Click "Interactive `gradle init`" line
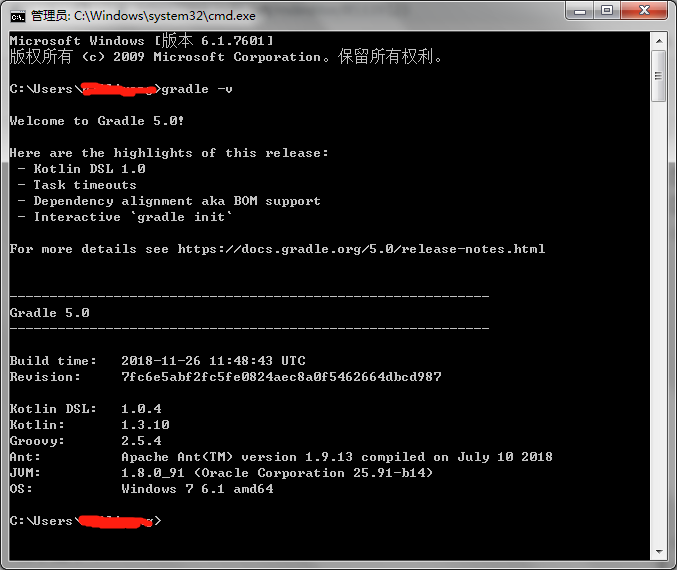 click(x=133, y=217)
